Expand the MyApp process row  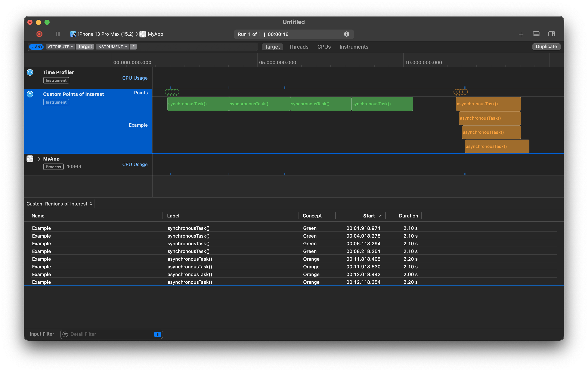pos(39,159)
